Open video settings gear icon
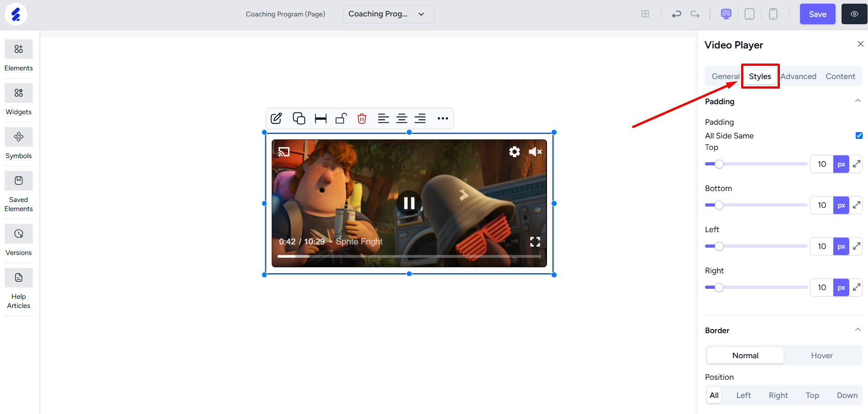 tap(515, 152)
